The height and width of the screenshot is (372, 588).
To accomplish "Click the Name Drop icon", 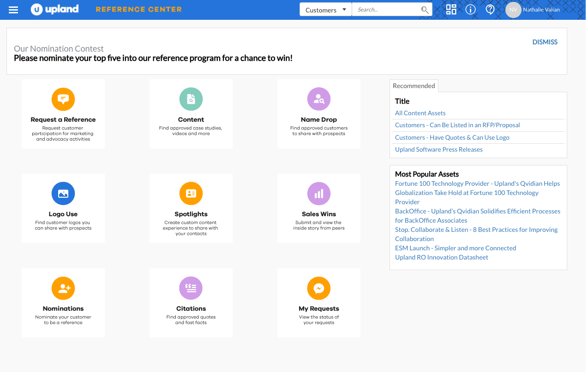I will (x=319, y=99).
